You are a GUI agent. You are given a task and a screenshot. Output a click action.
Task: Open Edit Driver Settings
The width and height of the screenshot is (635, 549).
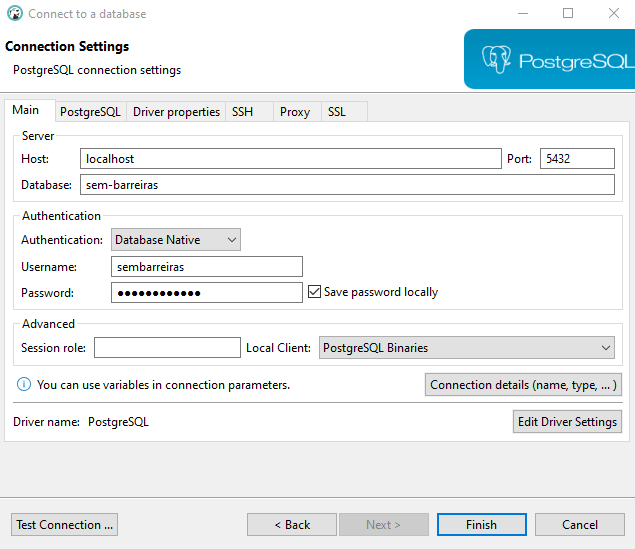(567, 422)
